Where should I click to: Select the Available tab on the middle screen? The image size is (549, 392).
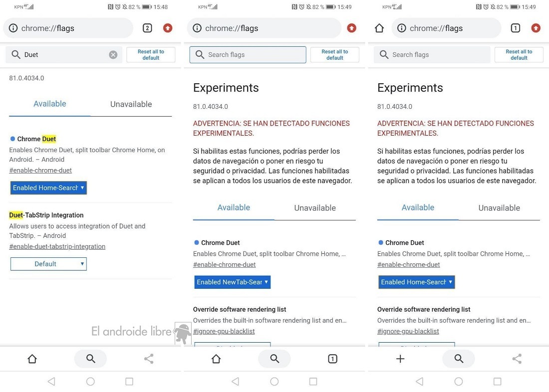coord(234,207)
